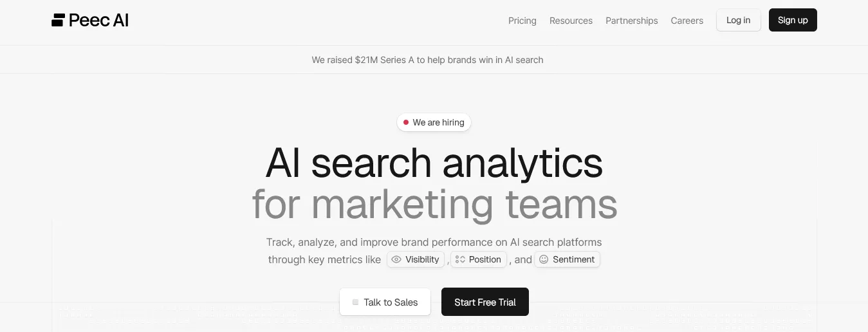Click the Peec AI brand name text
The height and width of the screenshot is (332, 868).
(x=98, y=20)
